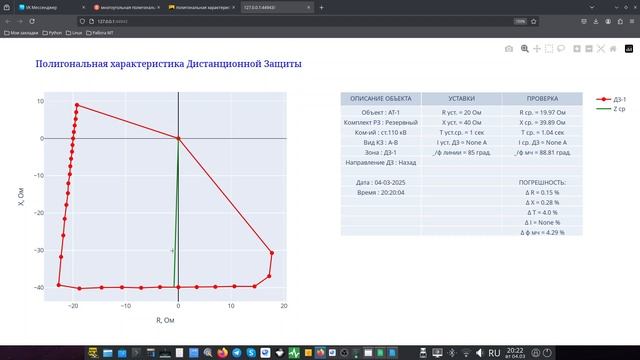Open the clock showing 20:22
This screenshot has width=640, height=360.
coord(515,353)
